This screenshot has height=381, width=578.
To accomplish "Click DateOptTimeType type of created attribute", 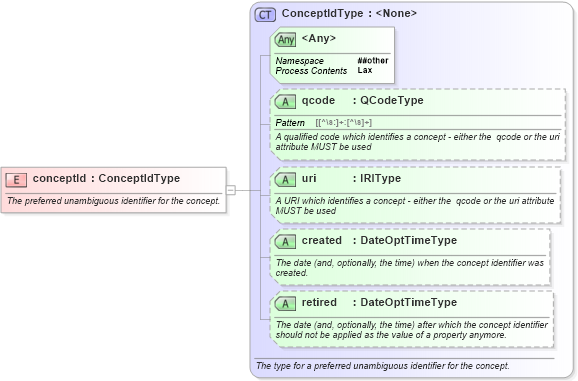I will tap(408, 240).
